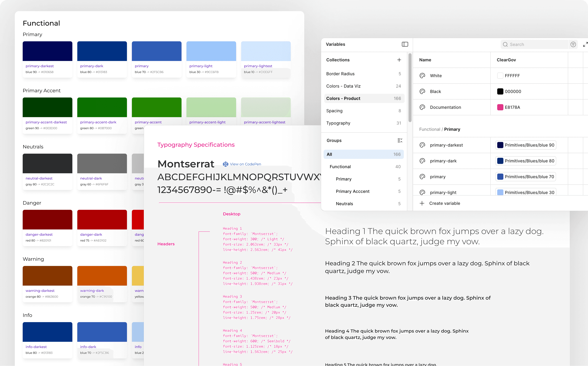Expand the Functional group in the sidebar
The height and width of the screenshot is (366, 588).
click(x=340, y=167)
